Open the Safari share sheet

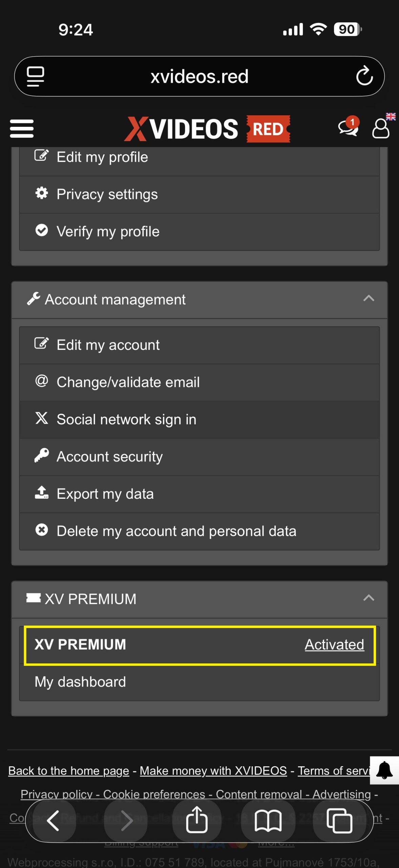[x=197, y=820]
